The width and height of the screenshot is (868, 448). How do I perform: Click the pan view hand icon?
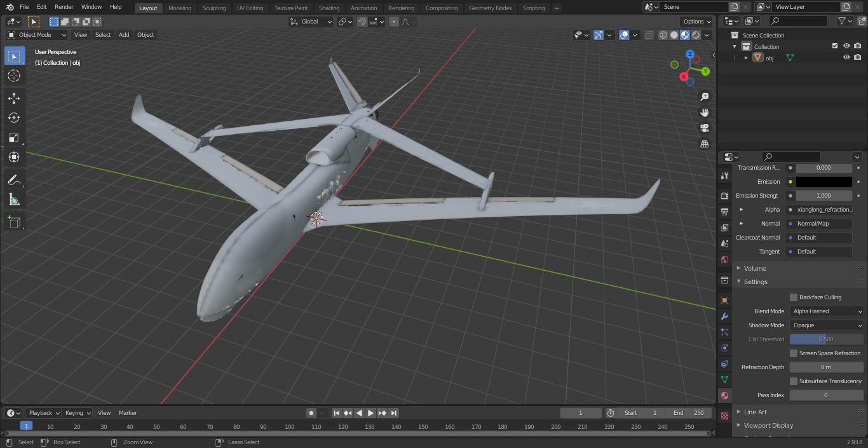[x=704, y=112]
